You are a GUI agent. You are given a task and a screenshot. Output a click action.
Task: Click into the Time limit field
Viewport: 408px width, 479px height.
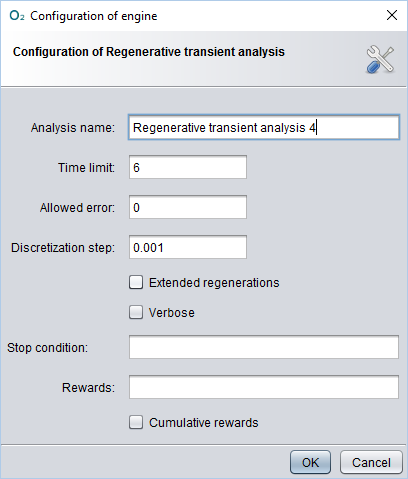(x=188, y=167)
